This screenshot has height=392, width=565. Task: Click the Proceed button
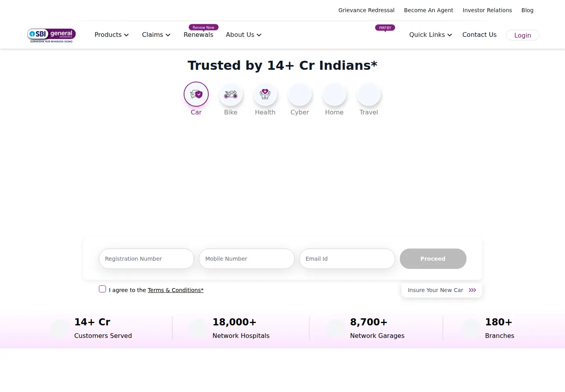433,259
